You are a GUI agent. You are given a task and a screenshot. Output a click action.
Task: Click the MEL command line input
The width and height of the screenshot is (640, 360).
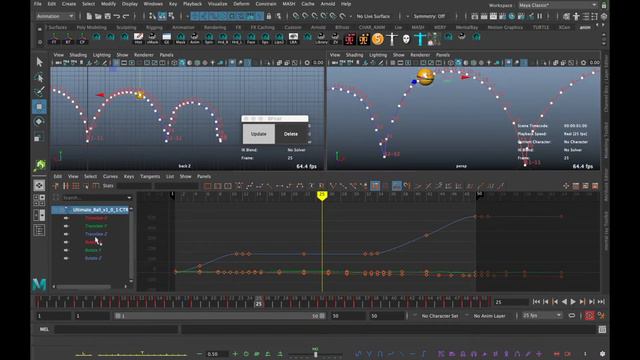coord(116,329)
